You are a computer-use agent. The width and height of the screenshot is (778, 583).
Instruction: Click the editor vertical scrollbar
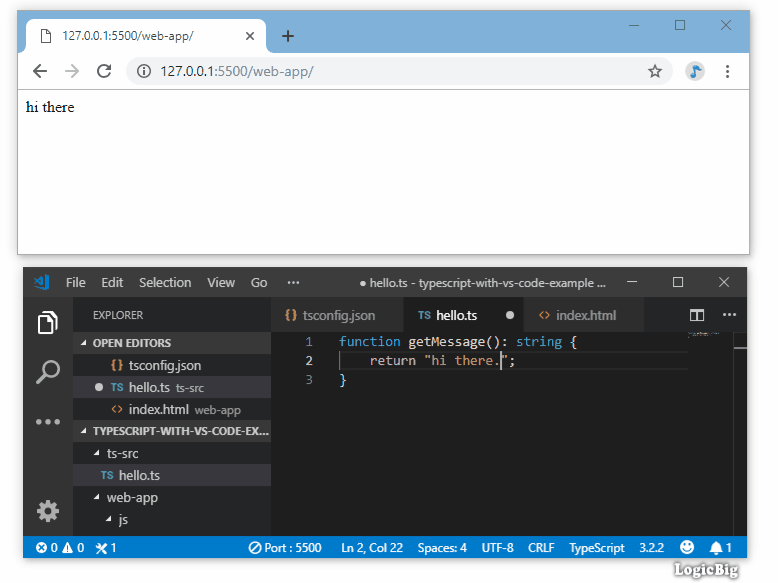pos(740,434)
